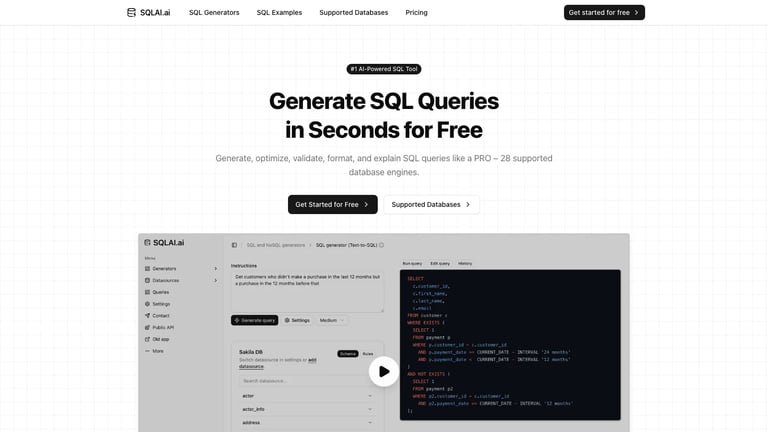Click the 'Sakila DB' heading text
Image resolution: width=768 pixels, height=432 pixels.
coord(251,352)
